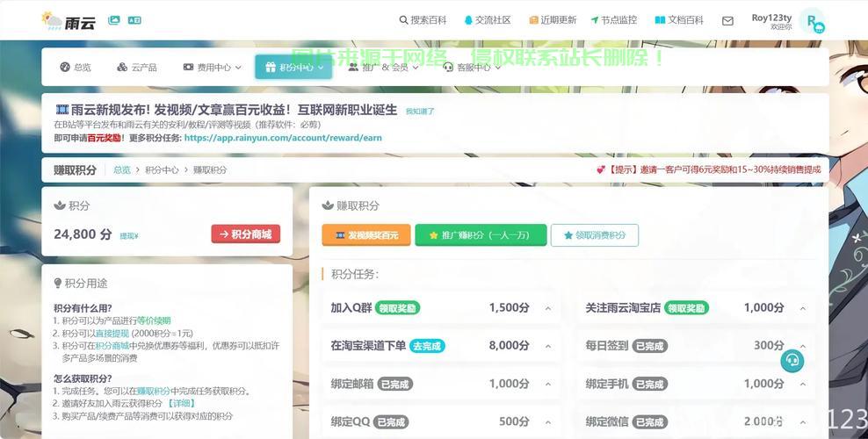868x439 pixels.
Task: Expand 推广 & 会员 dropdown menu
Action: 383,68
